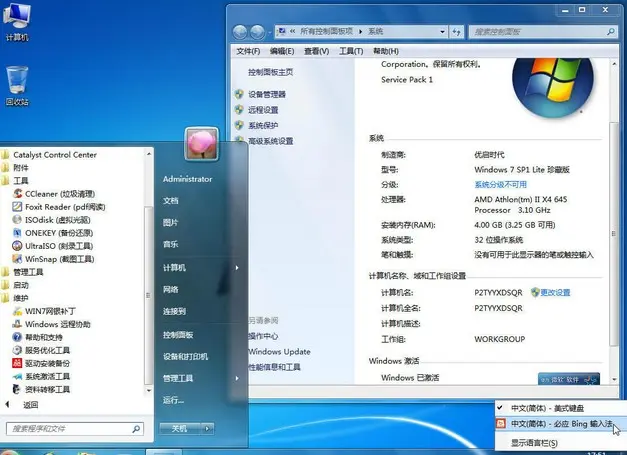Click the refresh button beside address bar
Image resolution: width=627 pixels, height=455 pixels.
pos(456,32)
